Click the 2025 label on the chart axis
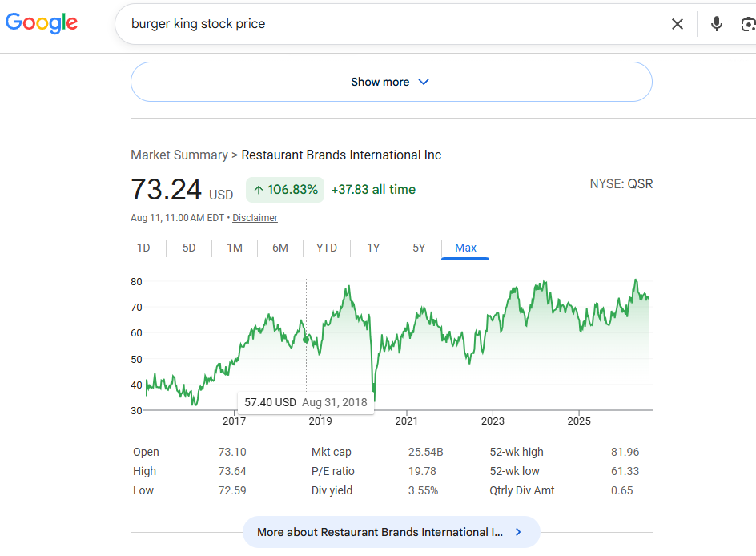The width and height of the screenshot is (756, 556). [578, 421]
